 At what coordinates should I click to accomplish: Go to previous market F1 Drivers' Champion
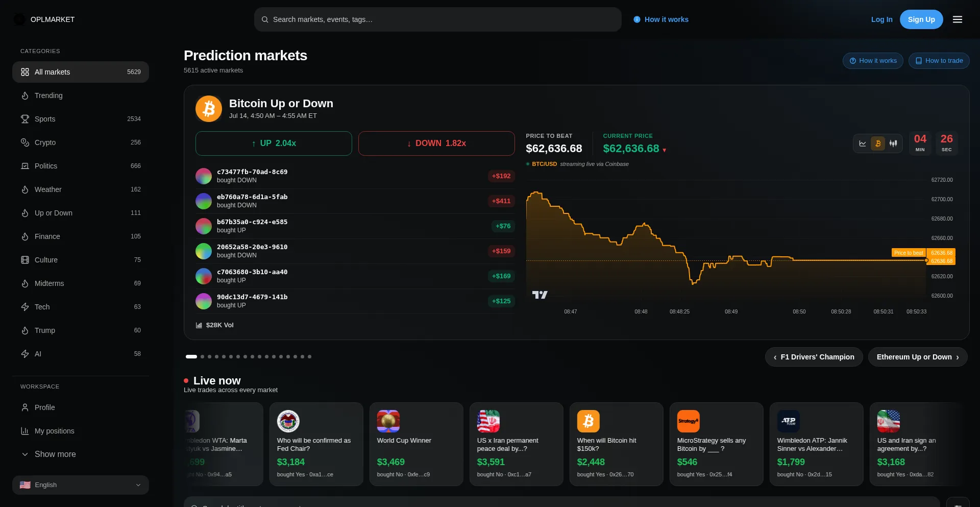click(814, 357)
